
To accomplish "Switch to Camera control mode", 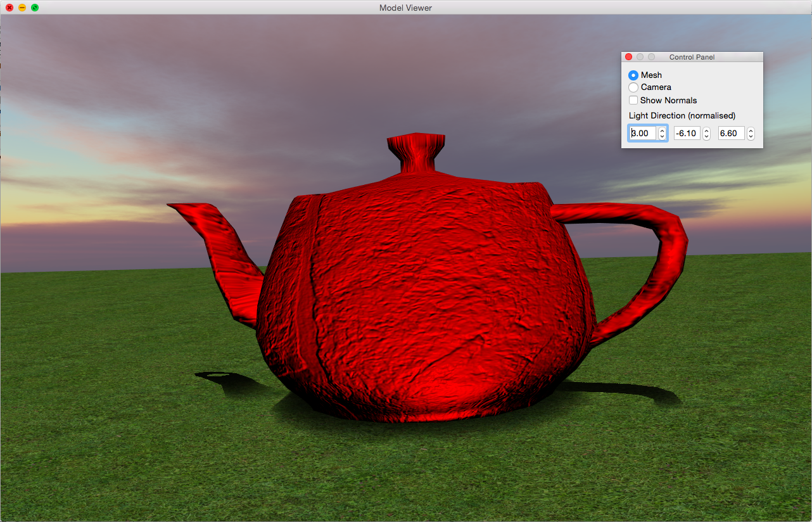I will point(633,87).
